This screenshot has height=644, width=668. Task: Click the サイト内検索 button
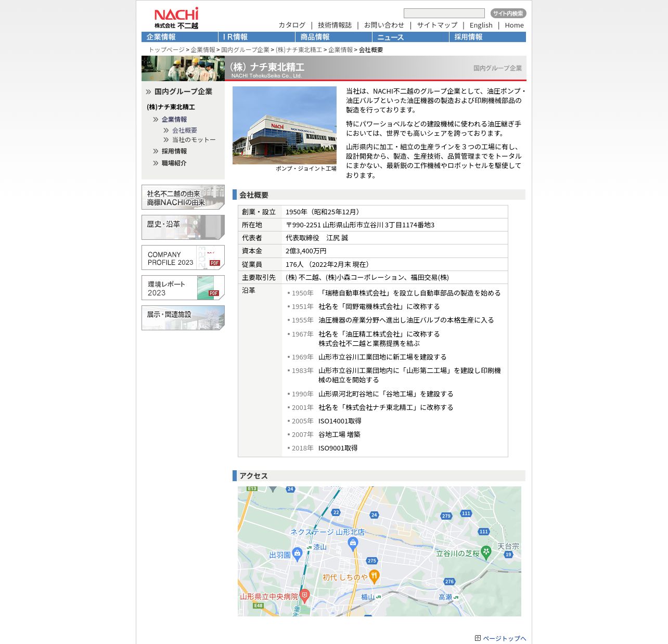pyautogui.click(x=508, y=14)
